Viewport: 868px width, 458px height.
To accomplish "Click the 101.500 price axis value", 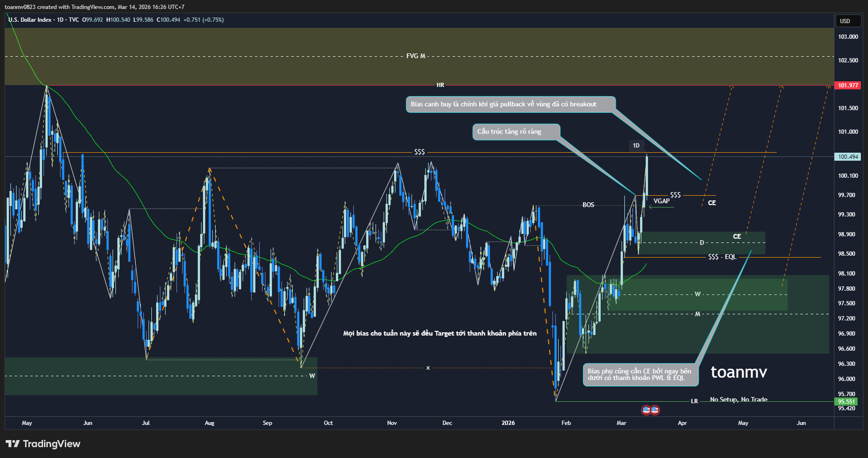I will click(848, 108).
